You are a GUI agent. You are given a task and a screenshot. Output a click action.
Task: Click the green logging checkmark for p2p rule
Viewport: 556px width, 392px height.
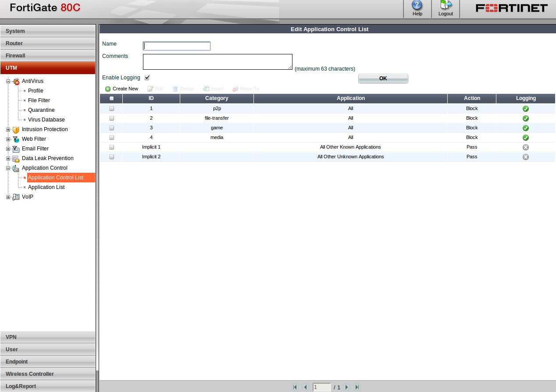[x=525, y=108]
